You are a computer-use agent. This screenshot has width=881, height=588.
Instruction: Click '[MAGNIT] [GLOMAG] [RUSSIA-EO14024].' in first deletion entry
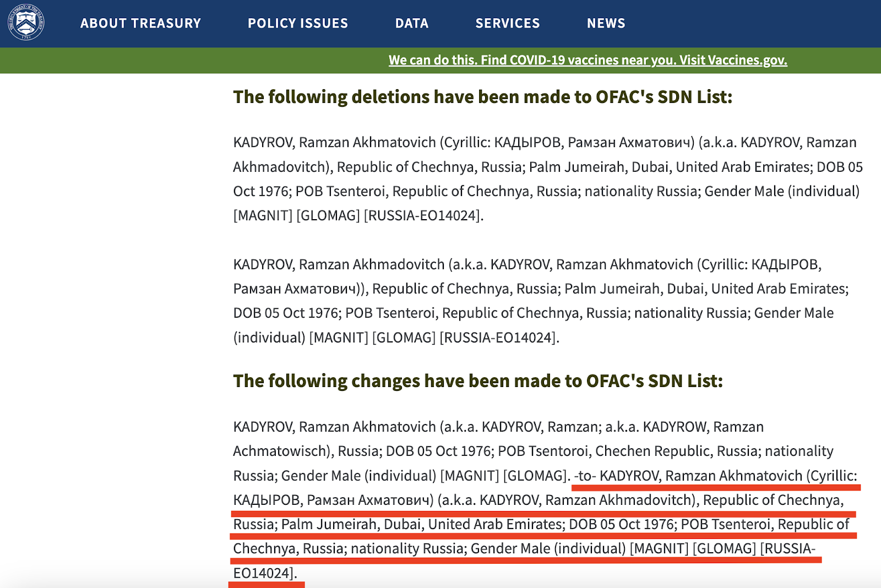[358, 215]
